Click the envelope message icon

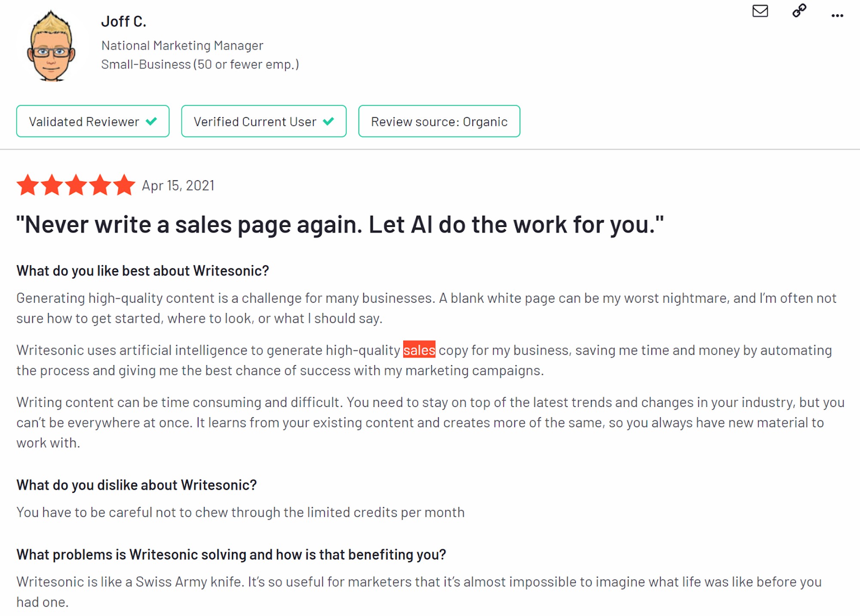[x=760, y=11]
